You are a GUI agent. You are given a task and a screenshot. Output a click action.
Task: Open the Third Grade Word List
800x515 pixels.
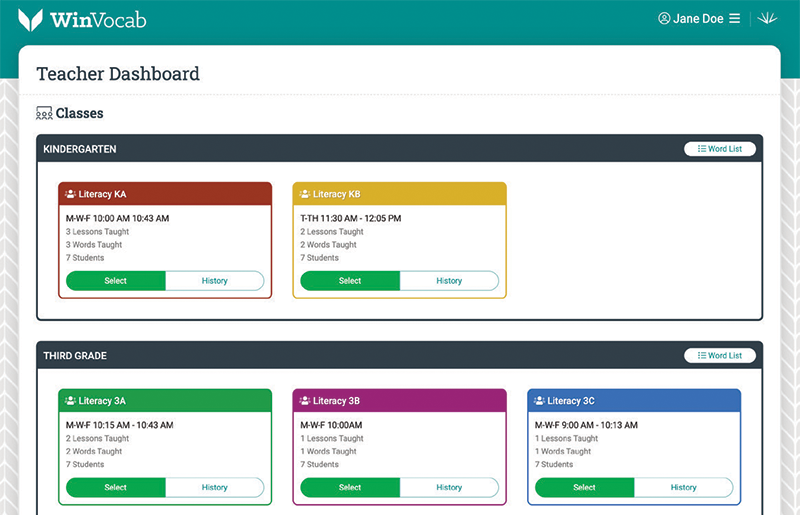(720, 355)
